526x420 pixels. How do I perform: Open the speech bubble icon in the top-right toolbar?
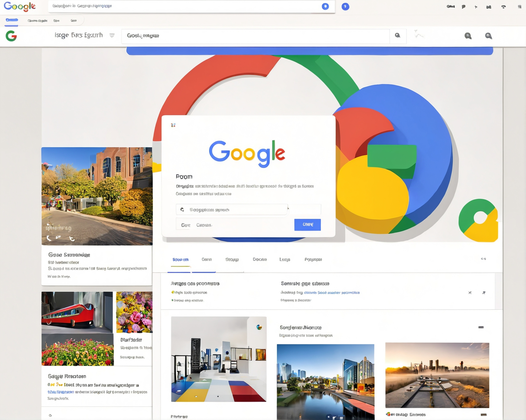pyautogui.click(x=464, y=7)
